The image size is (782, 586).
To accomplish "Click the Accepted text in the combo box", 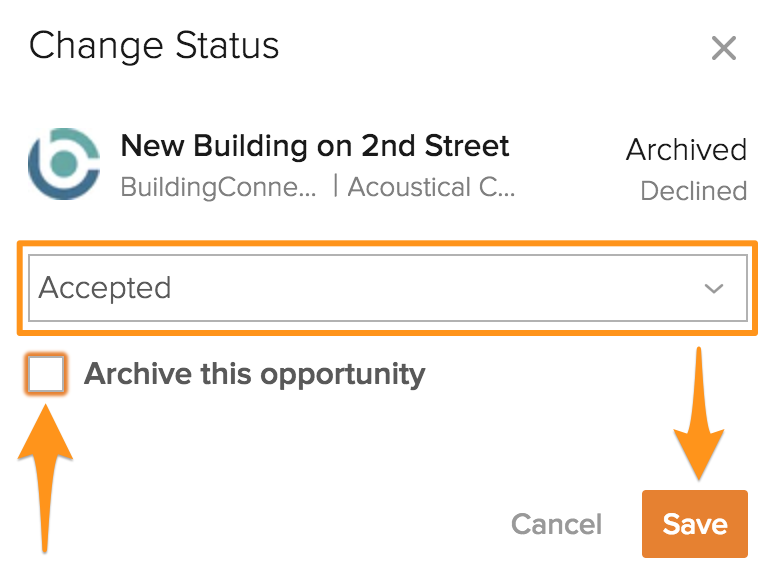I will (105, 288).
